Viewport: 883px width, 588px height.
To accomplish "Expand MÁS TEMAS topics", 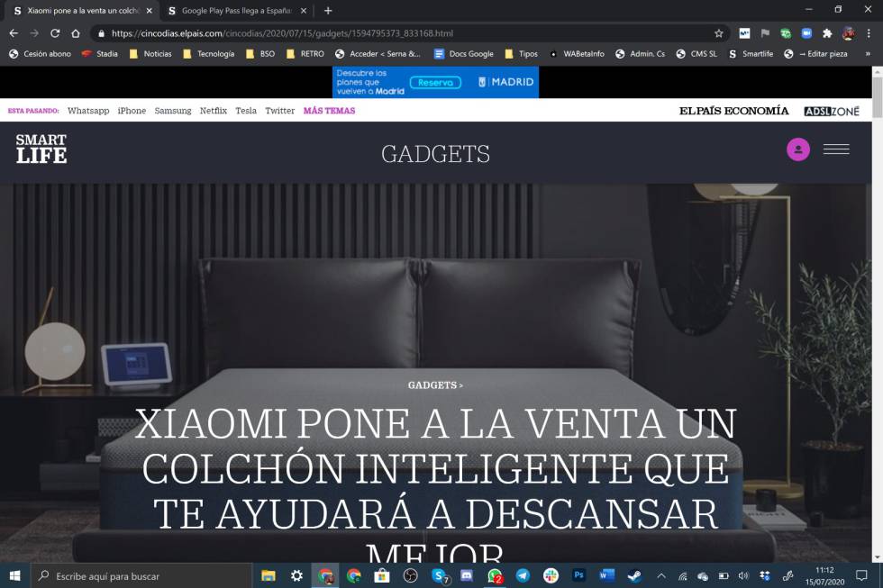I will (x=330, y=111).
